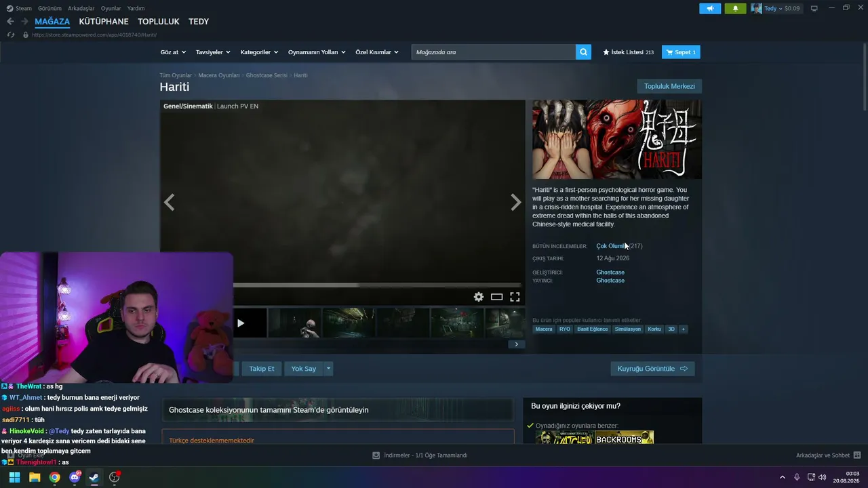The height and width of the screenshot is (488, 868).
Task: Open the Yok Say dropdown arrow
Action: coord(328,369)
